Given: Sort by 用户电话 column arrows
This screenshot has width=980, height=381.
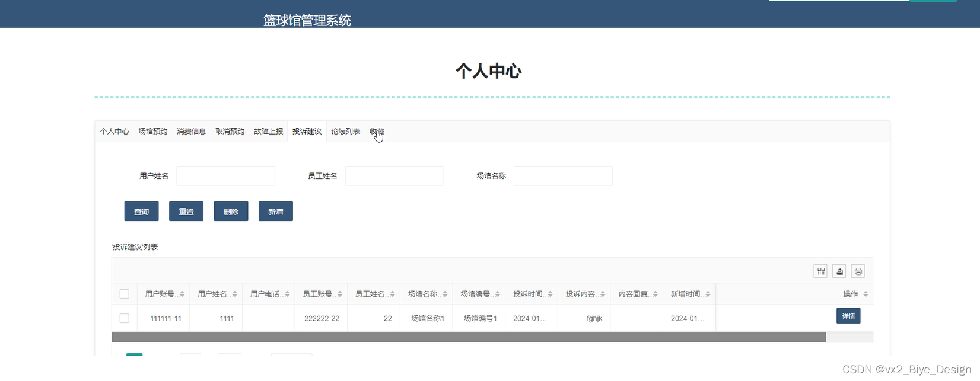Looking at the screenshot, I should 287,294.
